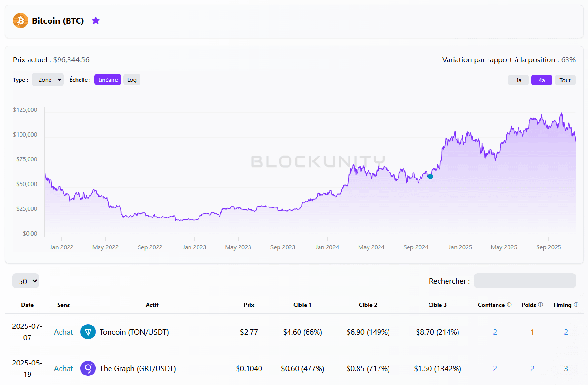Click the $4.60 (66%) target cell
The height and width of the screenshot is (385, 588).
[x=303, y=332]
